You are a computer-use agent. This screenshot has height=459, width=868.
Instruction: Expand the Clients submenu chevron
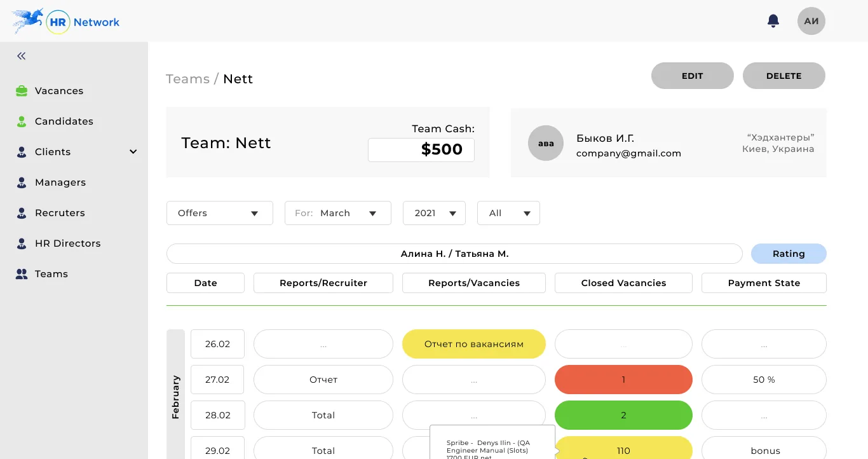(x=133, y=152)
